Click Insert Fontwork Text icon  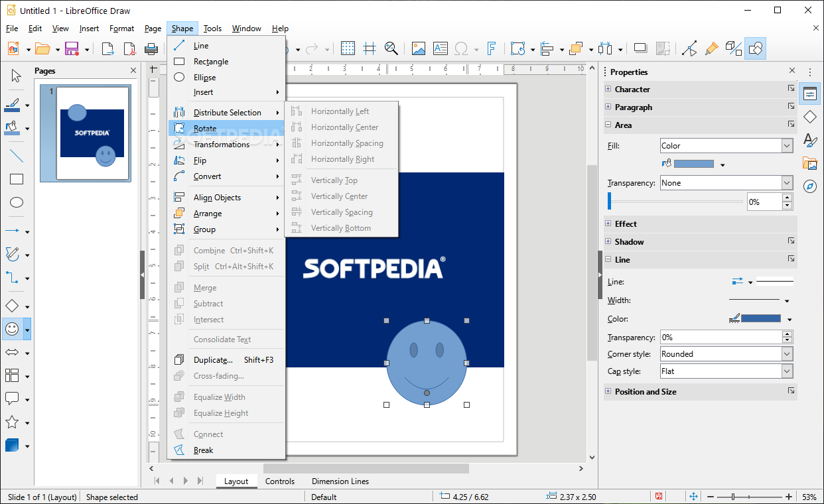pos(492,48)
